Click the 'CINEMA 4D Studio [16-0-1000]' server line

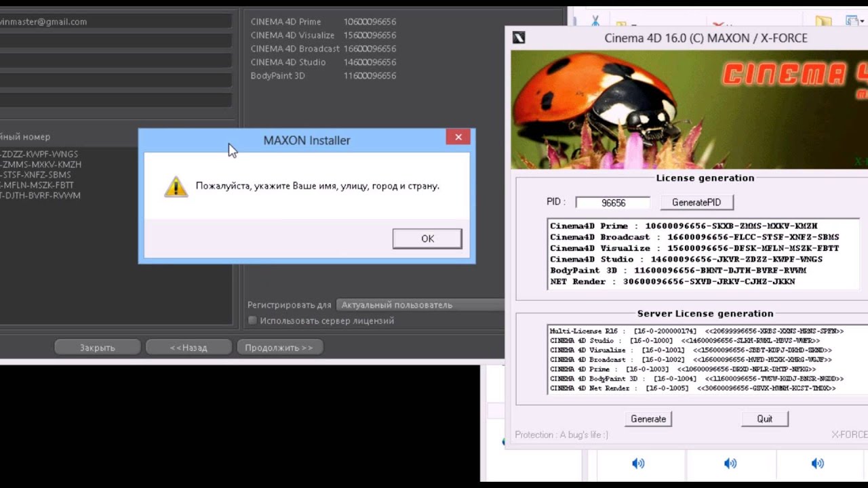(684, 341)
